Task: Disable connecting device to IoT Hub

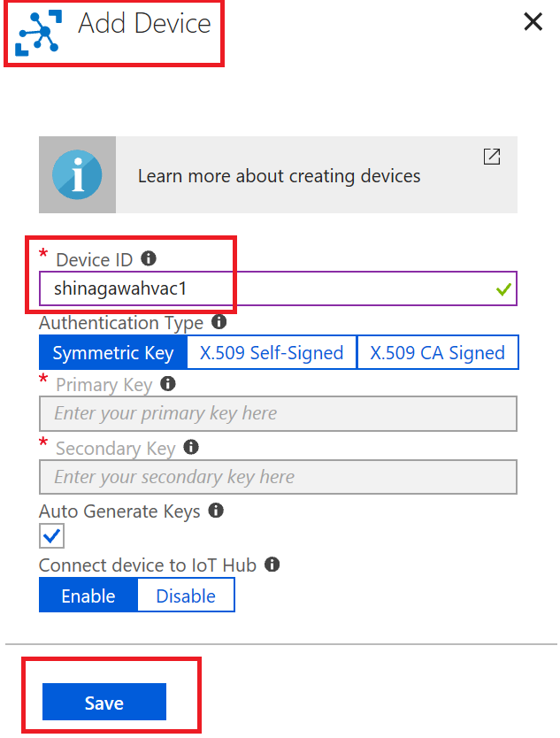Action: [x=186, y=596]
